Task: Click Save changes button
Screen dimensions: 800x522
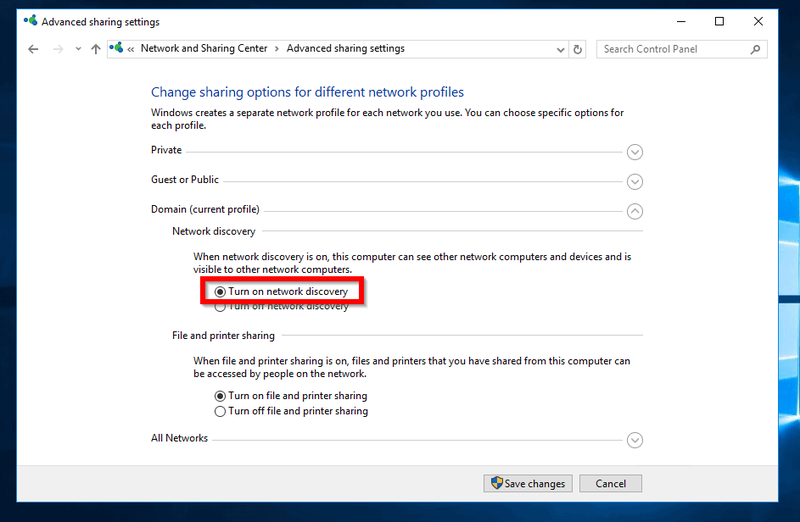Action: click(x=528, y=483)
